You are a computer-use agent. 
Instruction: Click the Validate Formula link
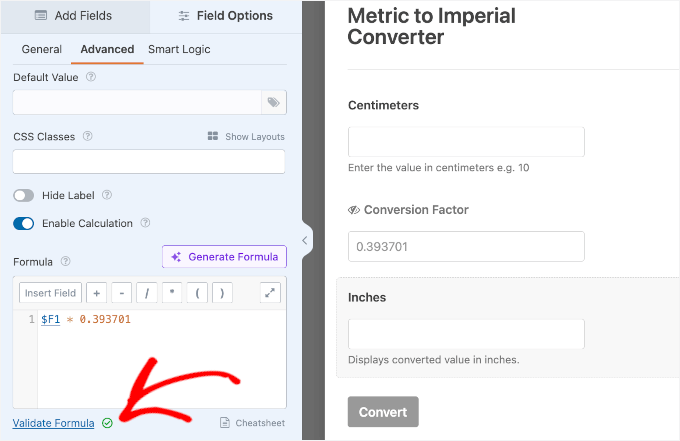click(54, 423)
